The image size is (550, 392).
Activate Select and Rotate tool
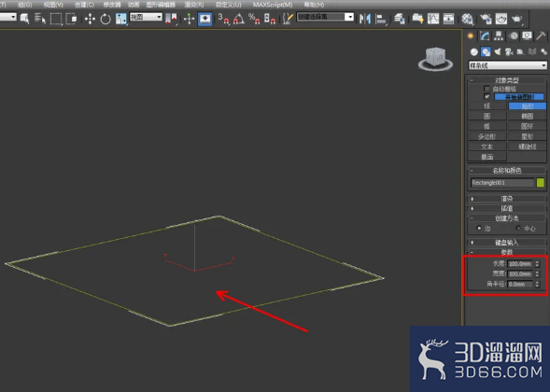[x=106, y=19]
